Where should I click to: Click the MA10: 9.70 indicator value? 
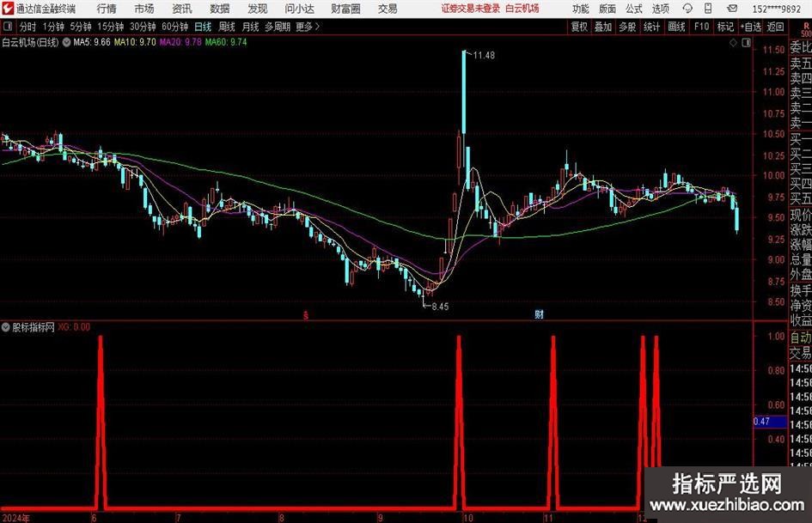(135, 42)
